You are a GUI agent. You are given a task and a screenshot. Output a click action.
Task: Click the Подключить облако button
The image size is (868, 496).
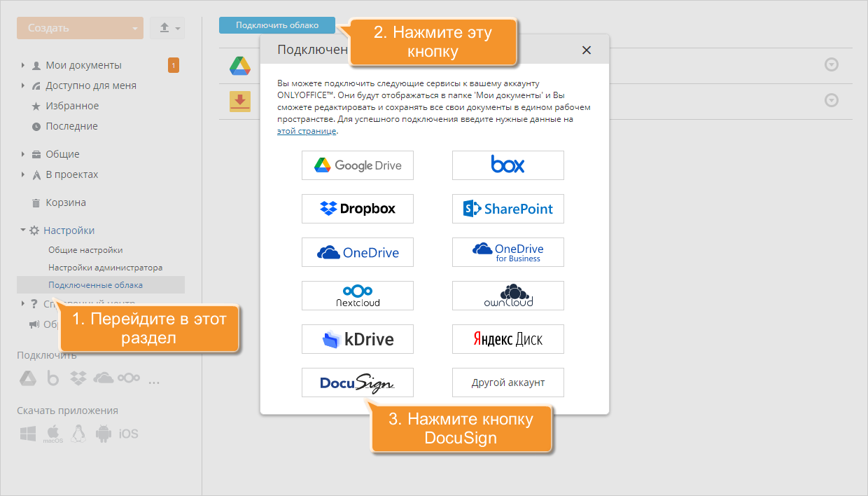pyautogui.click(x=277, y=25)
